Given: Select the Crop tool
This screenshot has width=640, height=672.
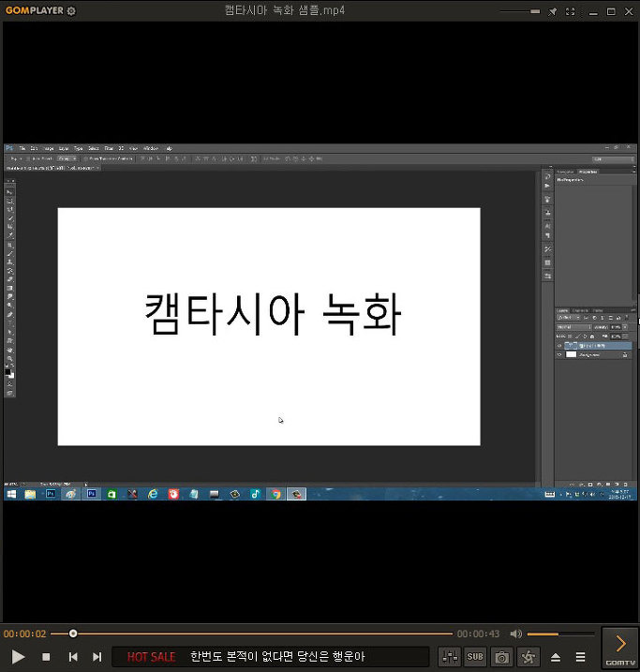Looking at the screenshot, I should pos(10,227).
